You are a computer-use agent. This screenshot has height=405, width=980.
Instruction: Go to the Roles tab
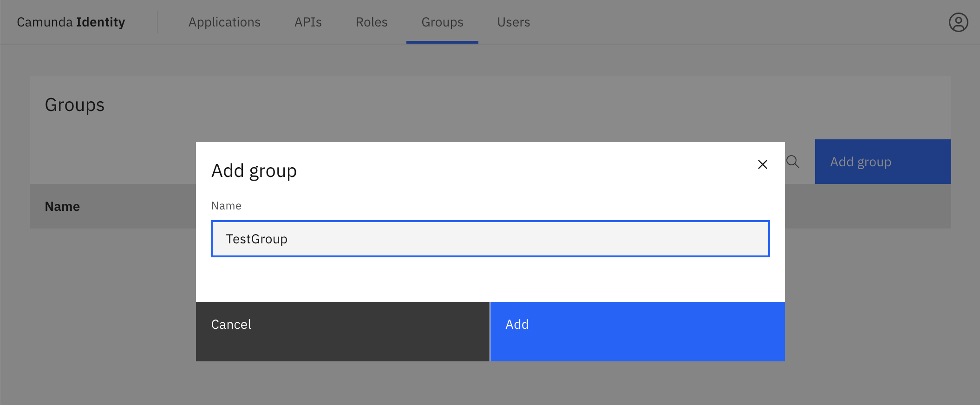(372, 22)
